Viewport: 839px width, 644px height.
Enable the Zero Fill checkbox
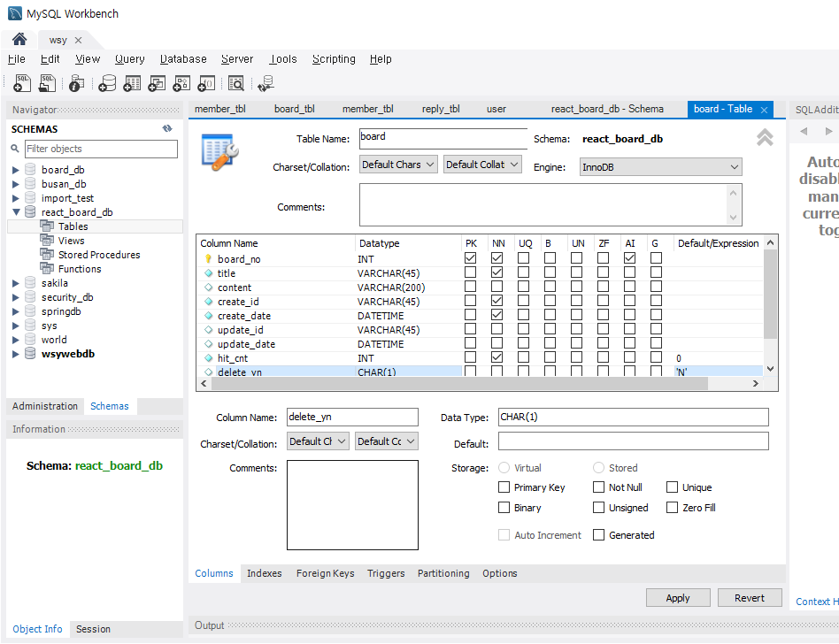[672, 507]
